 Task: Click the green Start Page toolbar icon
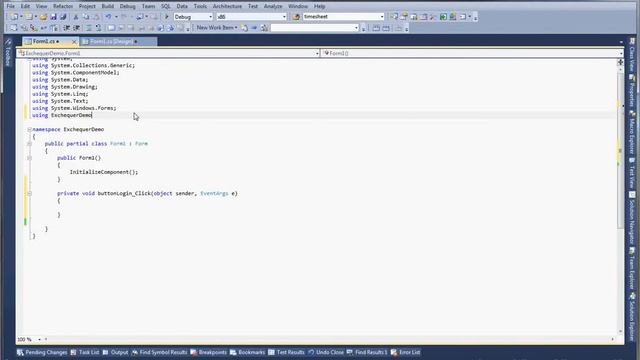pos(443,17)
